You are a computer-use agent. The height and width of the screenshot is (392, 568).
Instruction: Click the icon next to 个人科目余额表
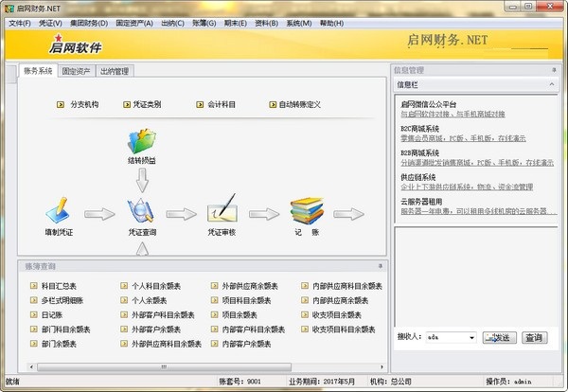pos(124,286)
